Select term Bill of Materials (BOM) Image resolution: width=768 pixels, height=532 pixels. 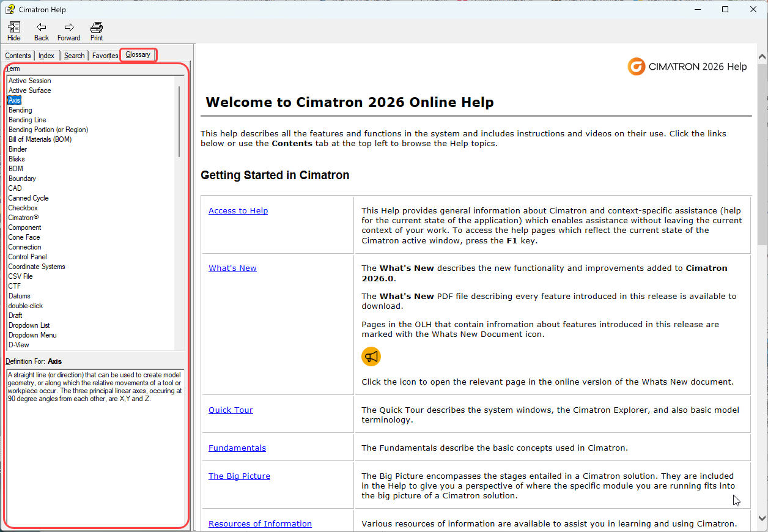click(40, 139)
